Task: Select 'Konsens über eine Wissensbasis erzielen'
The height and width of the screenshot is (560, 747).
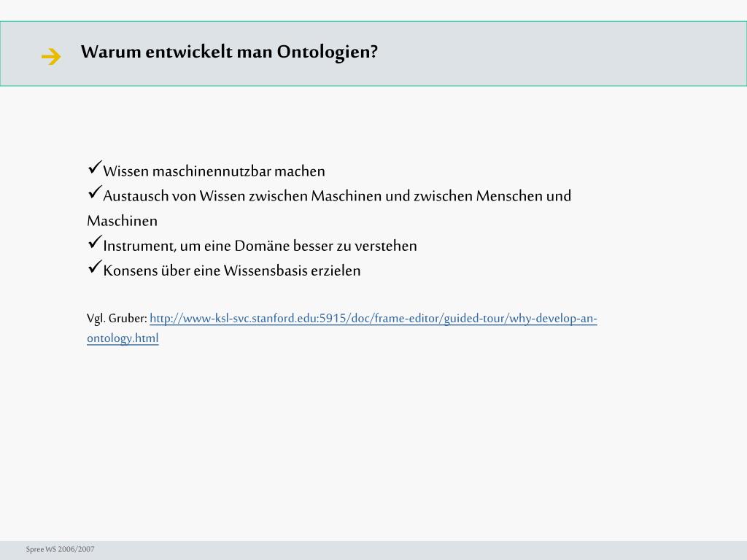Action: click(232, 271)
